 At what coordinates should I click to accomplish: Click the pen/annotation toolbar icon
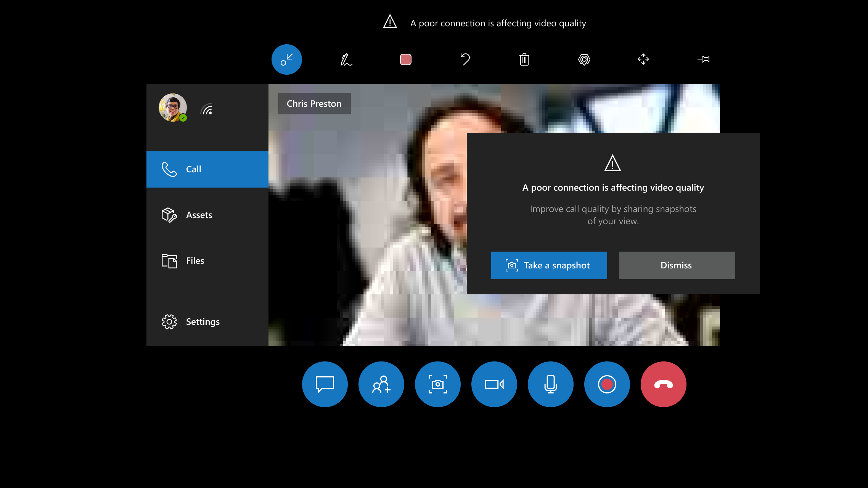click(346, 59)
